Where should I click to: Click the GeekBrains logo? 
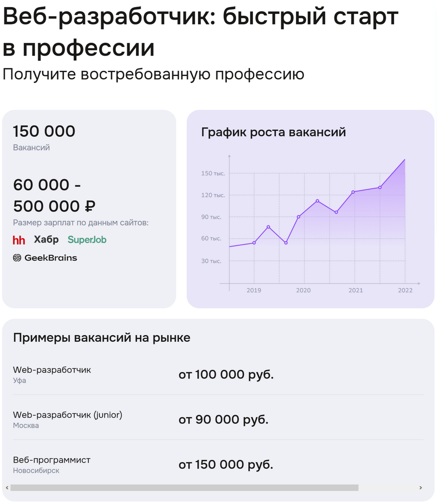[45, 258]
